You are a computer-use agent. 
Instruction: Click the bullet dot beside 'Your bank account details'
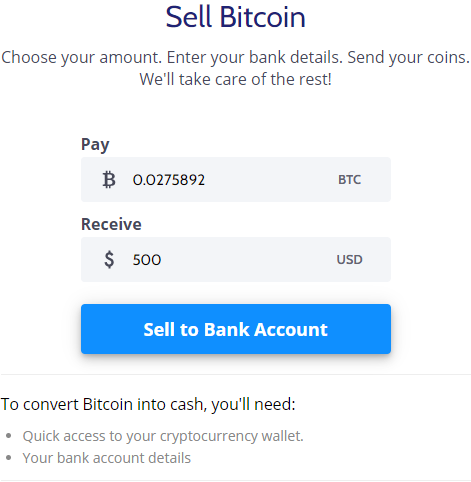coord(9,458)
